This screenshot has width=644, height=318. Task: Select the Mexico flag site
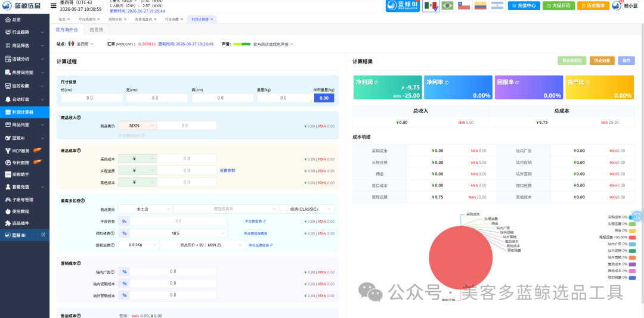point(431,6)
